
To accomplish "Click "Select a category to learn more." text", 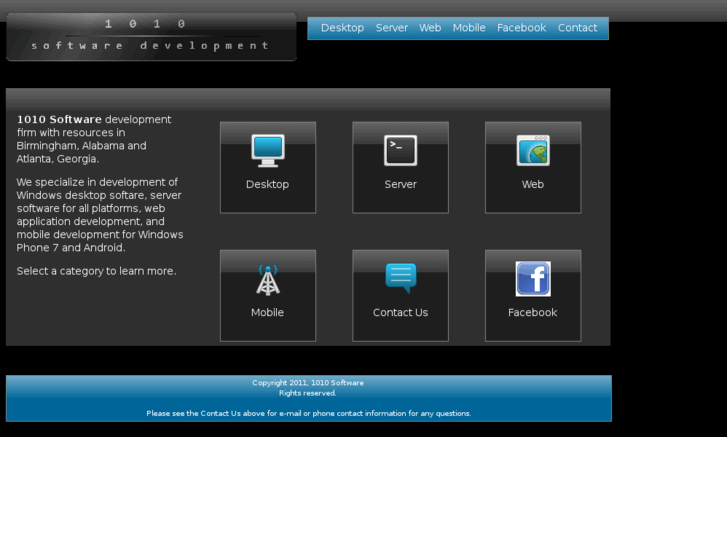I will tap(96, 271).
